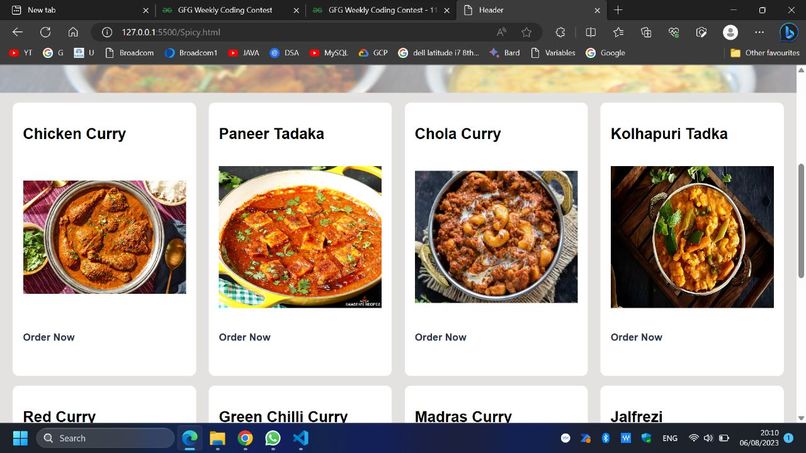
Task: Open the YT bookmark
Action: point(21,52)
